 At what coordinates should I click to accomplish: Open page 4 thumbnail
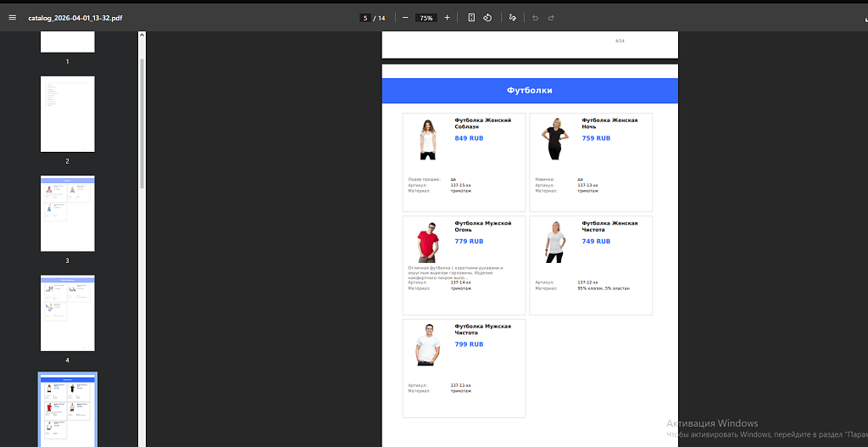point(68,313)
